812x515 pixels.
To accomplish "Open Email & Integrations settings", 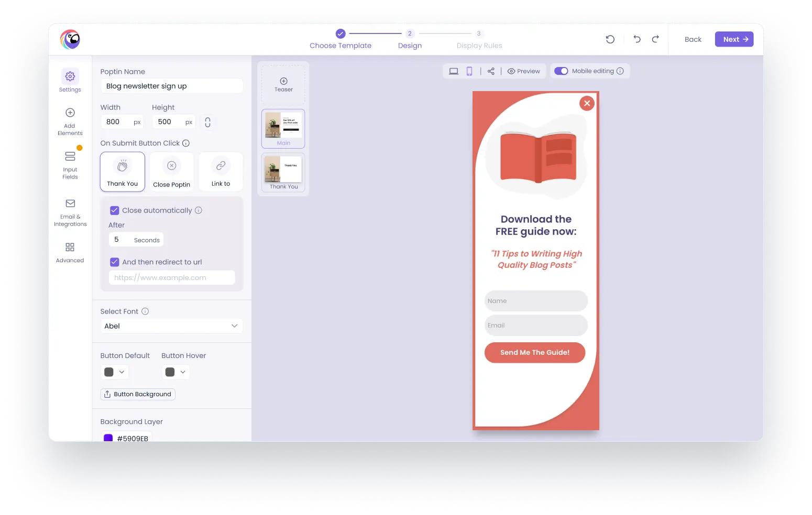I will [70, 212].
